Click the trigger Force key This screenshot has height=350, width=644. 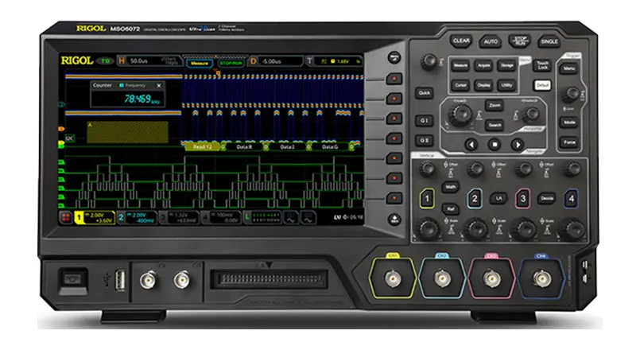pyautogui.click(x=569, y=142)
